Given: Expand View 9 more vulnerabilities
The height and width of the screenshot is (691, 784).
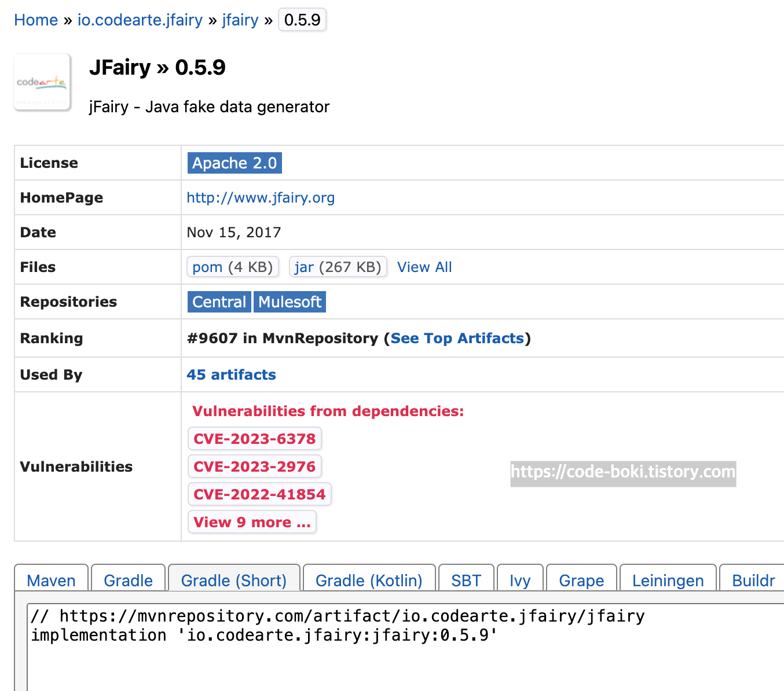Looking at the screenshot, I should pyautogui.click(x=252, y=522).
